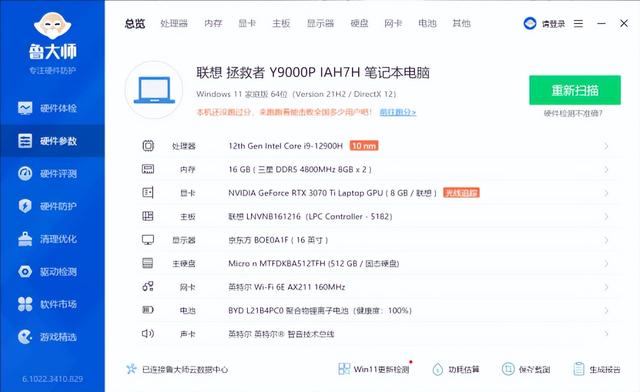Click the laptop computer icon
640x392 pixels.
(x=154, y=90)
